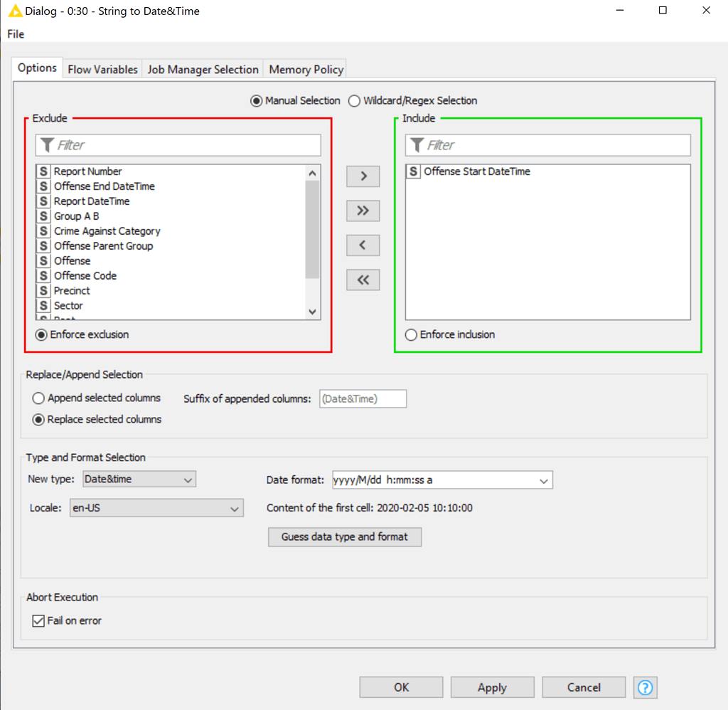728x710 pixels.
Task: Switch to the Flow Variables tab
Action: pos(102,68)
